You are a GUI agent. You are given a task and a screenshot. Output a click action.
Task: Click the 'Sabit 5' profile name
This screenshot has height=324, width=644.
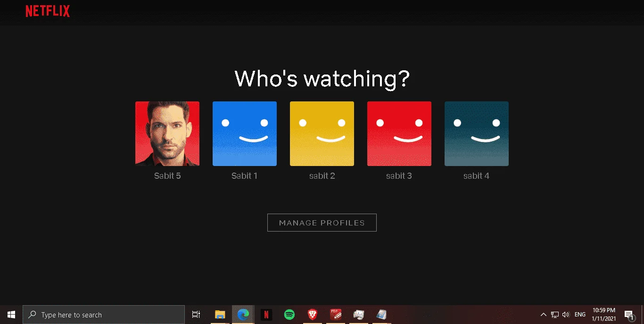167,176
